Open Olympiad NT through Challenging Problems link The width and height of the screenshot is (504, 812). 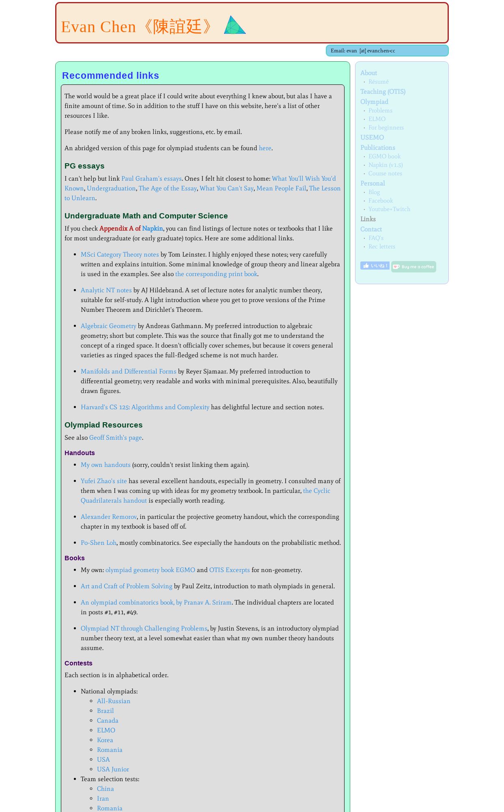pos(144,628)
